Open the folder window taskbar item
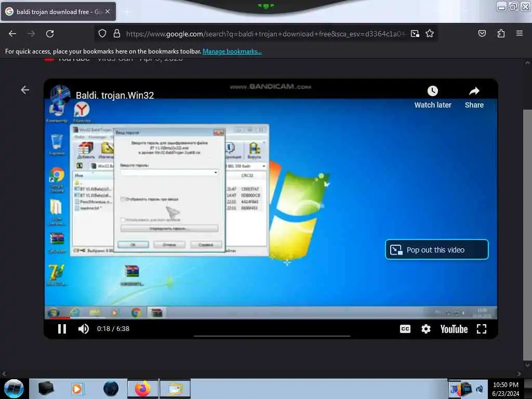This screenshot has height=399, width=532. pyautogui.click(x=175, y=389)
